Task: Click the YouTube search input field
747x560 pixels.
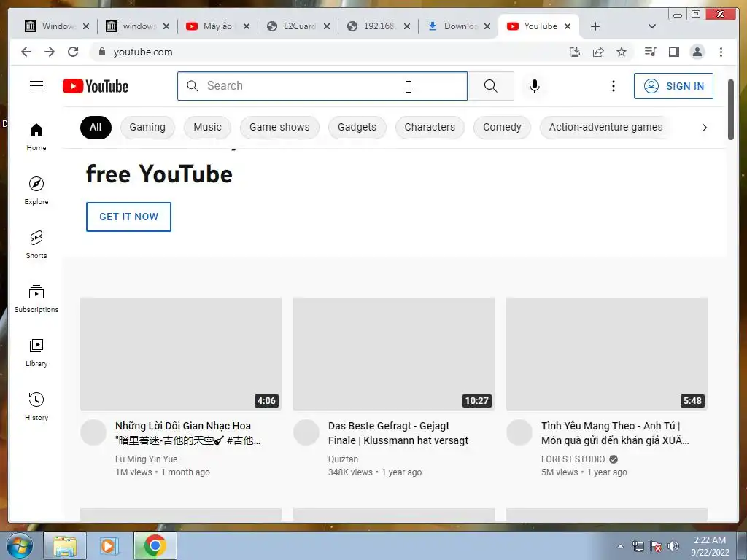Action: click(x=322, y=86)
